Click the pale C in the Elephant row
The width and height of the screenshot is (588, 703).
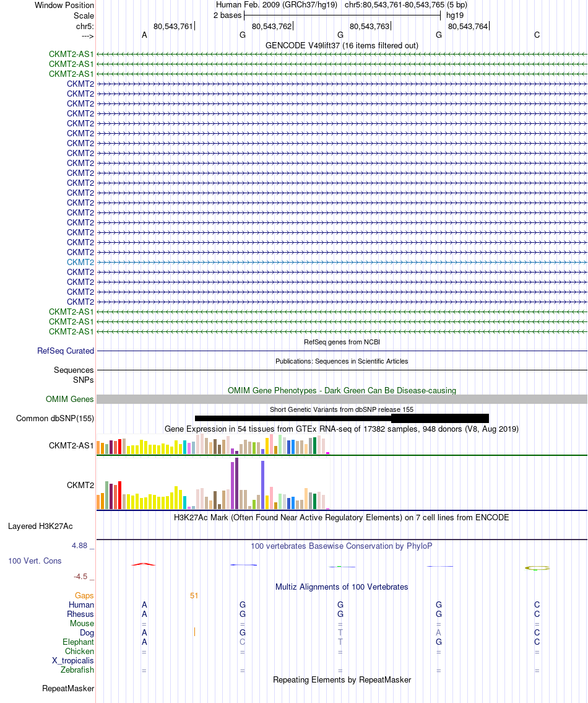243,642
